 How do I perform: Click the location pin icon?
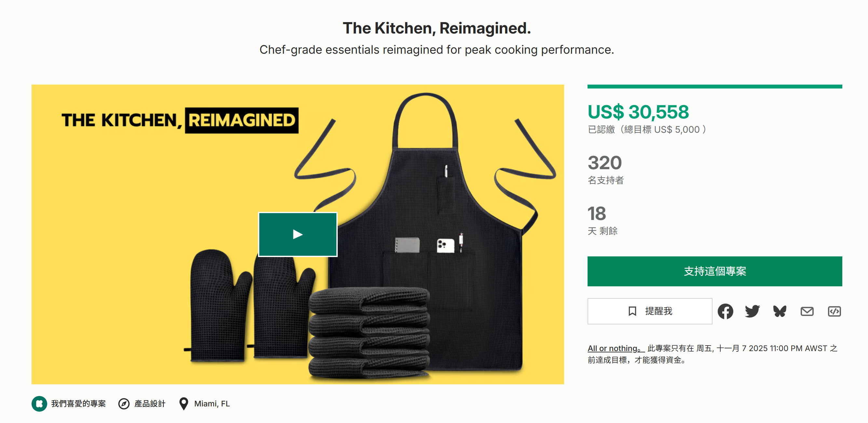tap(183, 403)
